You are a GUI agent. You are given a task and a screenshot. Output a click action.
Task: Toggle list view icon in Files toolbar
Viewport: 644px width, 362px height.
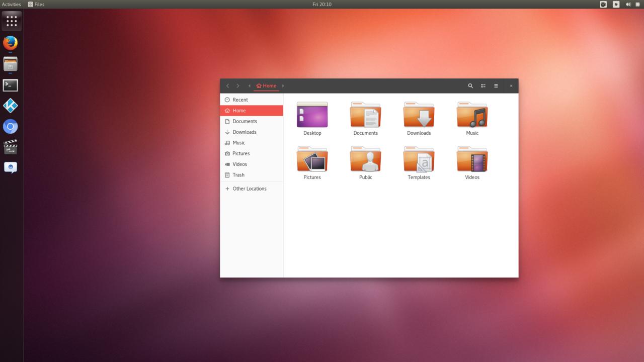483,86
